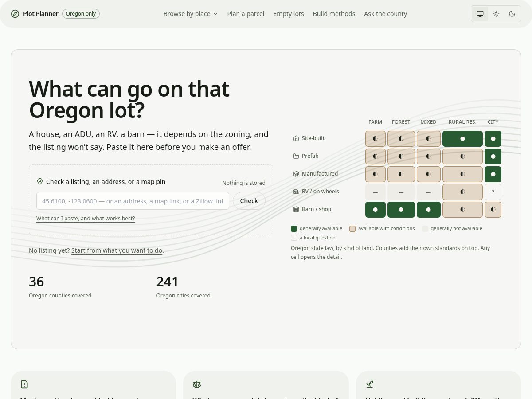
Task: Expand the Browse by place dropdown
Action: pos(191,14)
